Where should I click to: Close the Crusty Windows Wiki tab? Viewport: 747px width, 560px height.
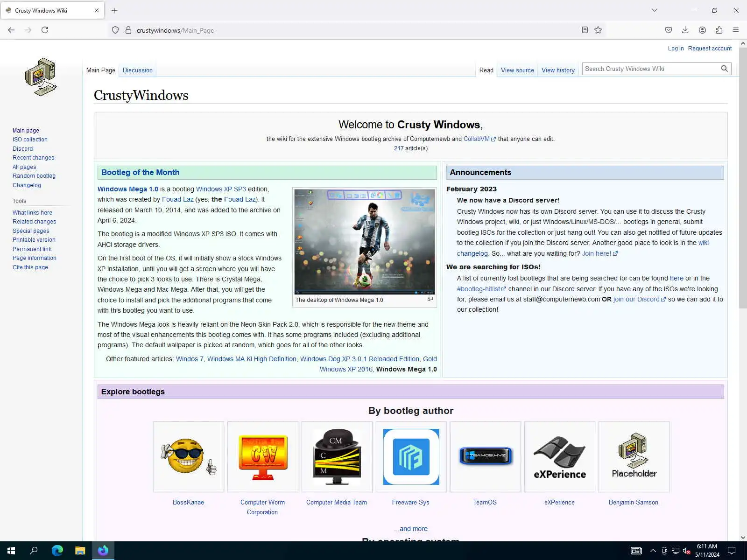pyautogui.click(x=97, y=10)
